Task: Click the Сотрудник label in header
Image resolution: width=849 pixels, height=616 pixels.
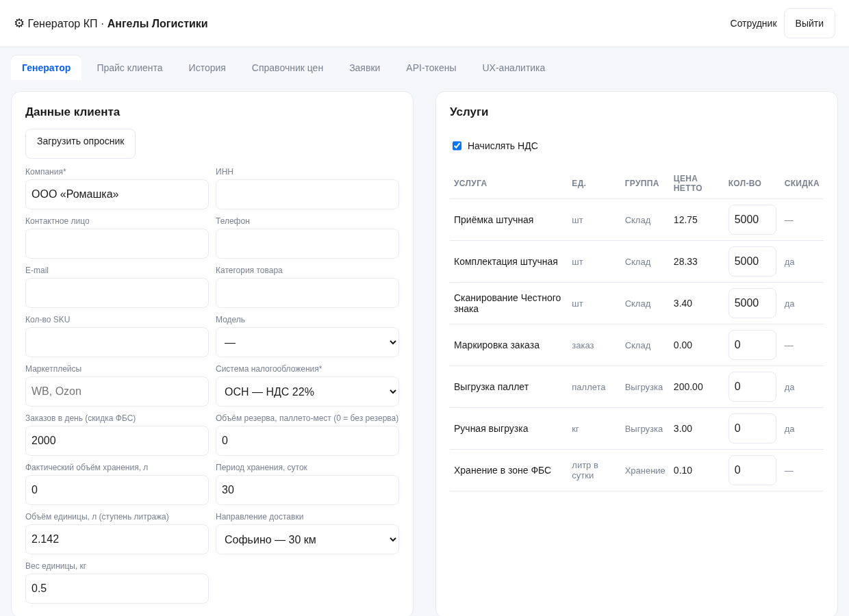Action: (x=753, y=23)
